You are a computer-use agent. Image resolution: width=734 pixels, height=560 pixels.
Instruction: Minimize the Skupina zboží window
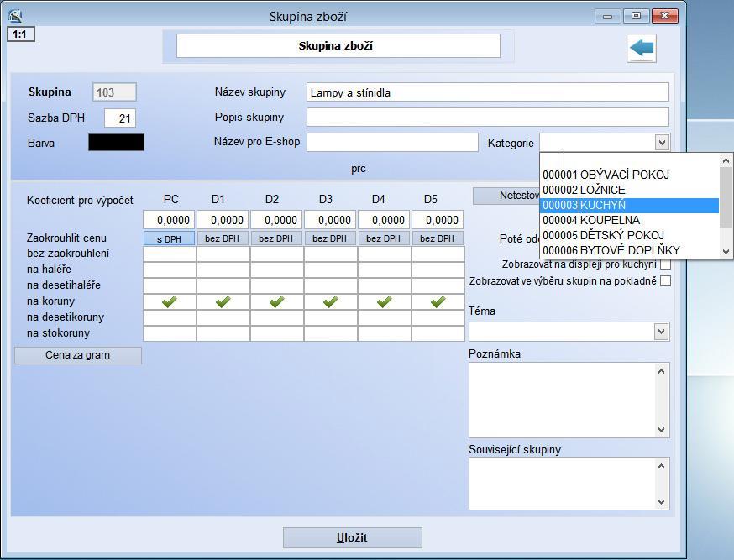(608, 17)
